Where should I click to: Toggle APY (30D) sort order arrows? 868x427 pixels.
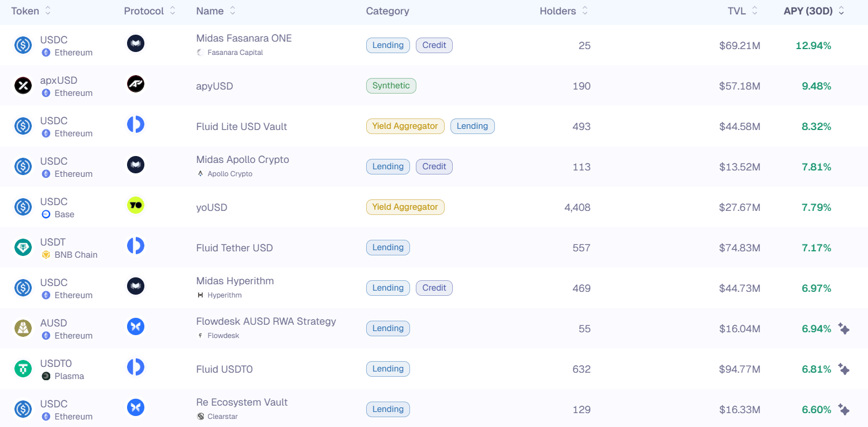click(x=841, y=11)
